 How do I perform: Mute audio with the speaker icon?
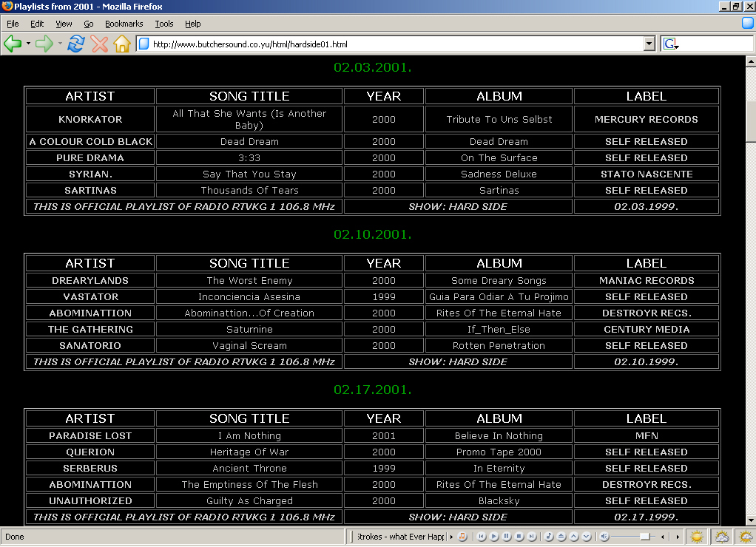point(604,537)
